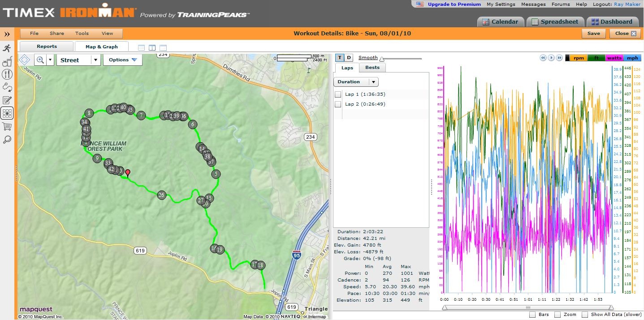This screenshot has height=320, width=644.
Task: Open the Tools menu
Action: (82, 33)
